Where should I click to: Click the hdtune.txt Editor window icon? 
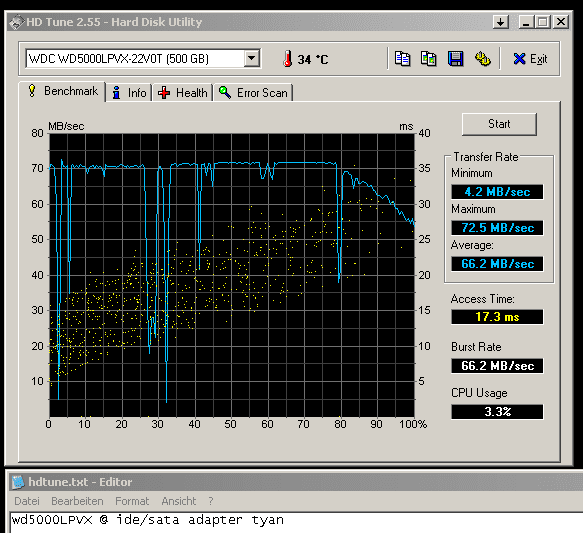point(17,482)
